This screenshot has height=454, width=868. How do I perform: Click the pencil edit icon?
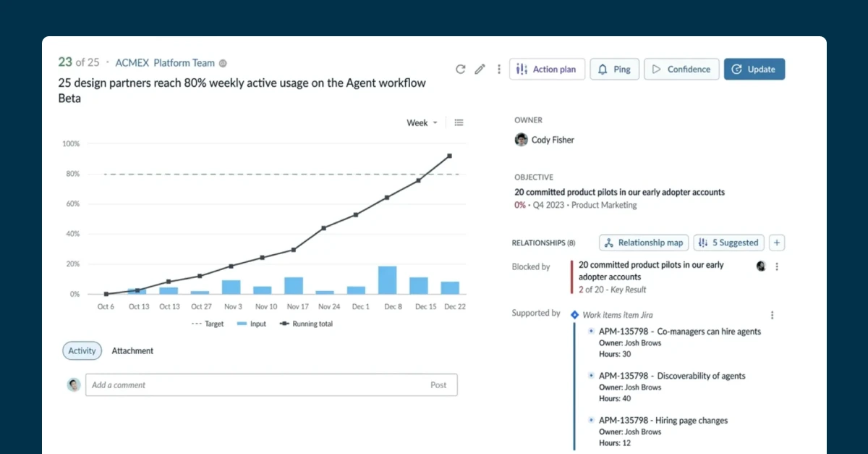(480, 70)
